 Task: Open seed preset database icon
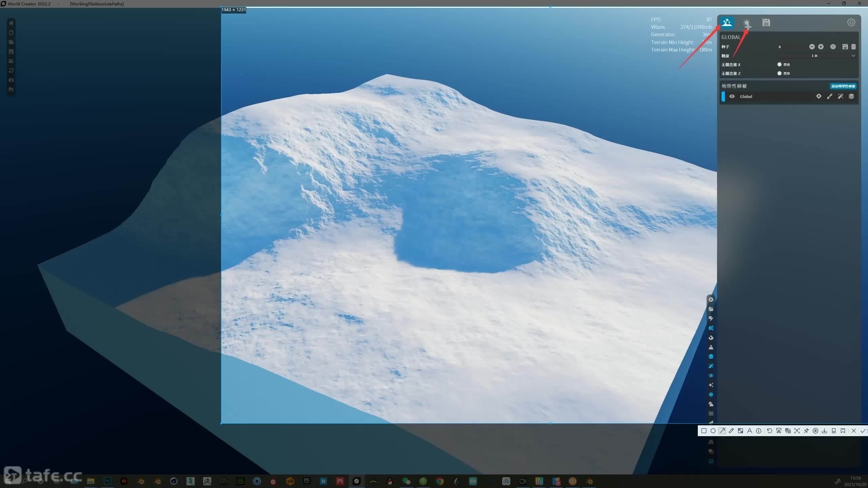(x=853, y=47)
